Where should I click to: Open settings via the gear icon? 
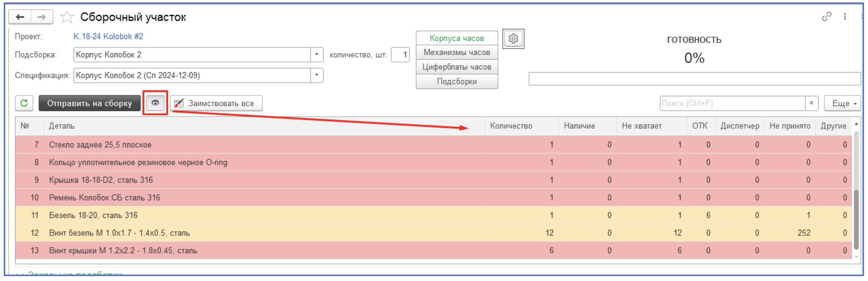[513, 39]
